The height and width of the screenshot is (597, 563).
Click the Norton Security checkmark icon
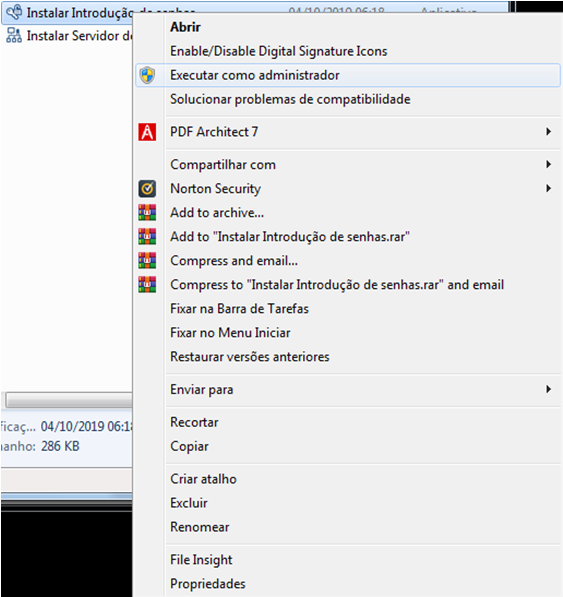[x=147, y=188]
